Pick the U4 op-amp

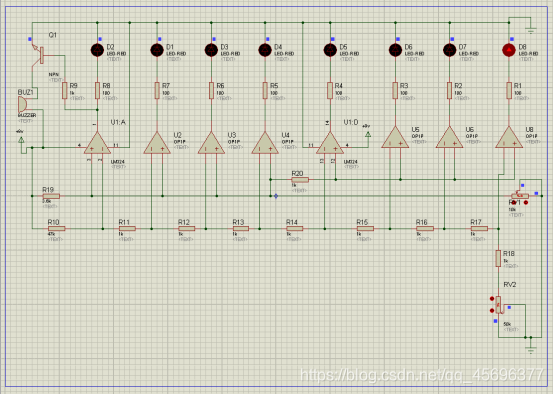point(265,143)
